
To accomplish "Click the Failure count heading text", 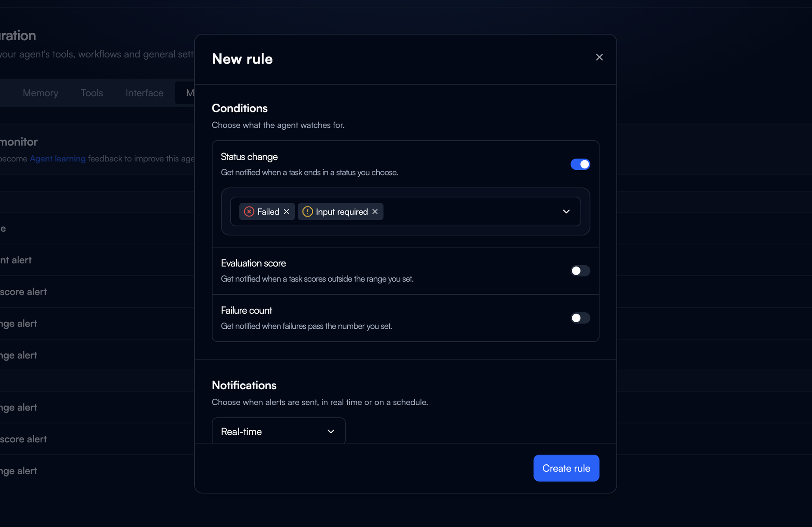I will [247, 310].
